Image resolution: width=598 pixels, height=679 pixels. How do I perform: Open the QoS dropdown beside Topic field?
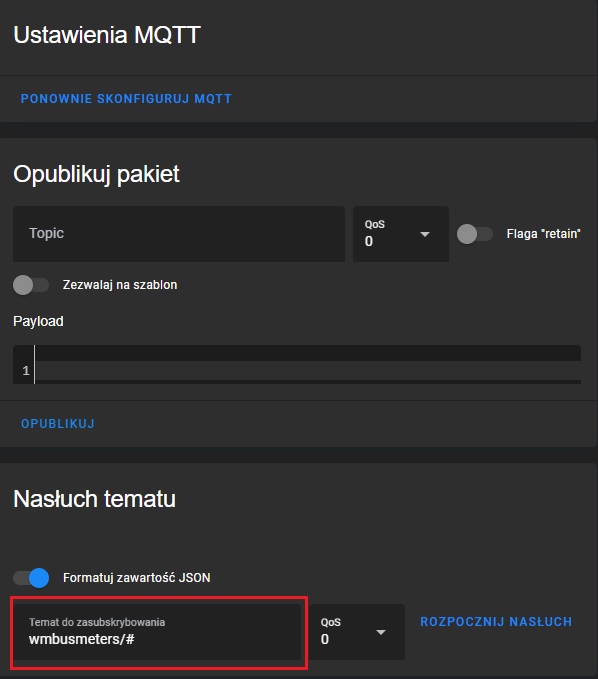401,234
